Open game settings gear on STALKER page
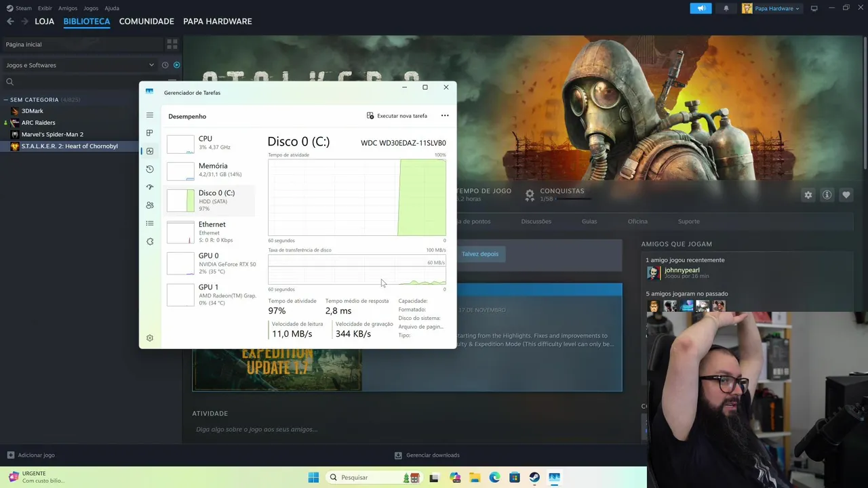868x488 pixels. point(808,195)
